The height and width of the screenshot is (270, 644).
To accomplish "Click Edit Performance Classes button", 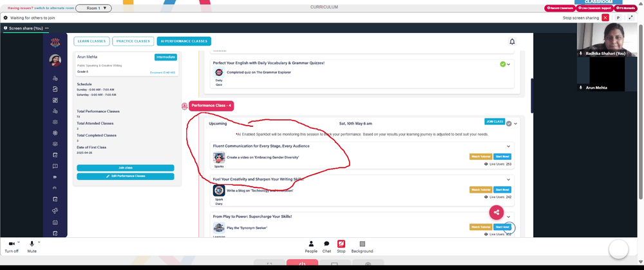I will click(x=126, y=177).
